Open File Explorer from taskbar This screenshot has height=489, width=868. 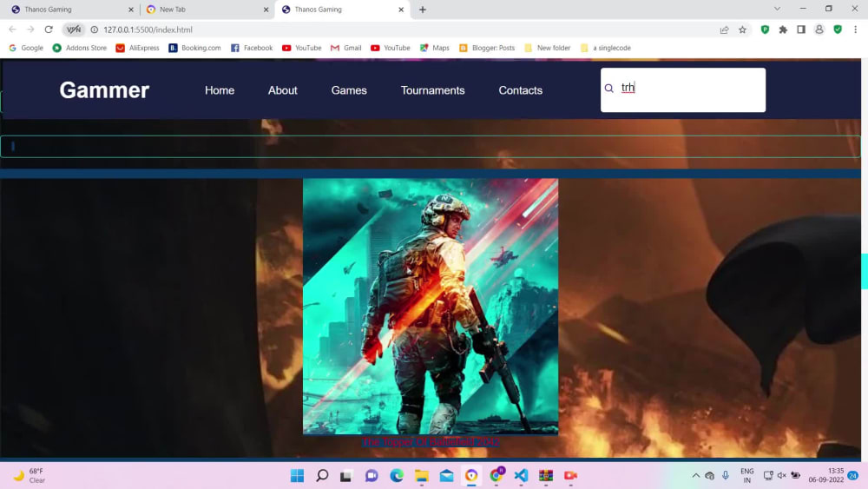tap(422, 476)
